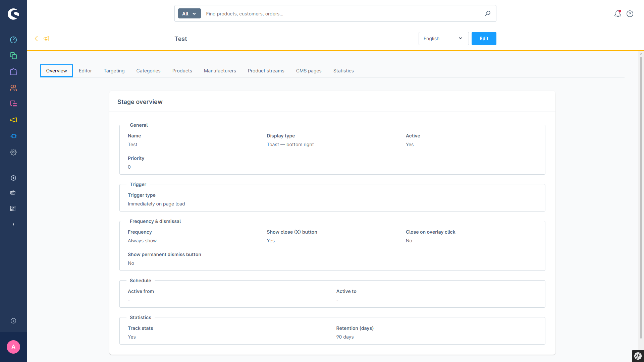The width and height of the screenshot is (644, 362).
Task: Open the three-dots more menu in sidebar
Action: tap(13, 225)
